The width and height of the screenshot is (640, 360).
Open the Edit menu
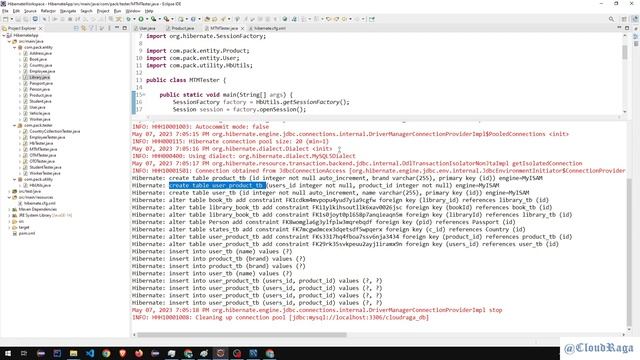(x=16, y=11)
